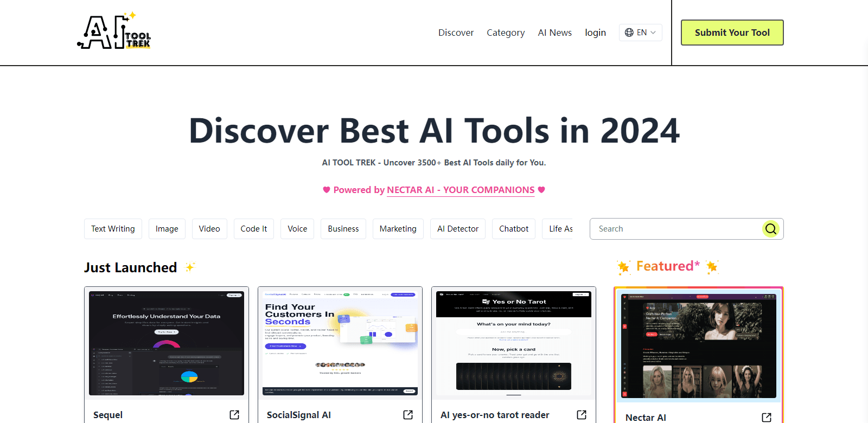
Task: Click the SocialSignal AI tool title
Action: tap(299, 415)
